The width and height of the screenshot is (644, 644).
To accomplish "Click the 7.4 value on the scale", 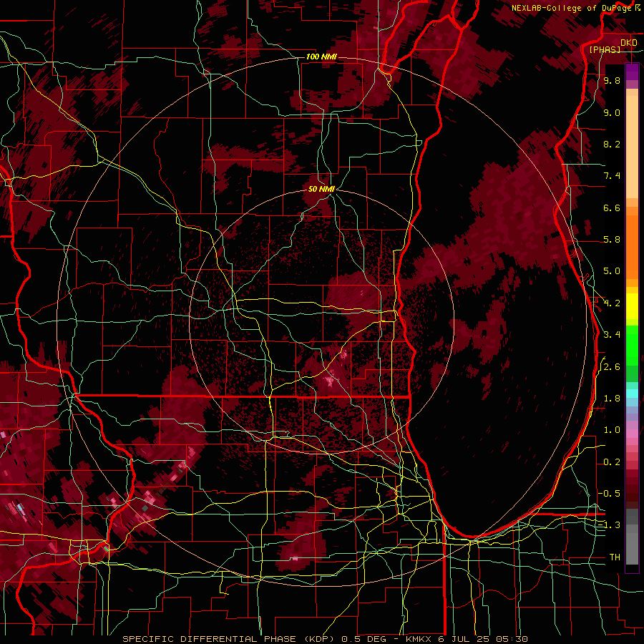I will click(x=612, y=176).
